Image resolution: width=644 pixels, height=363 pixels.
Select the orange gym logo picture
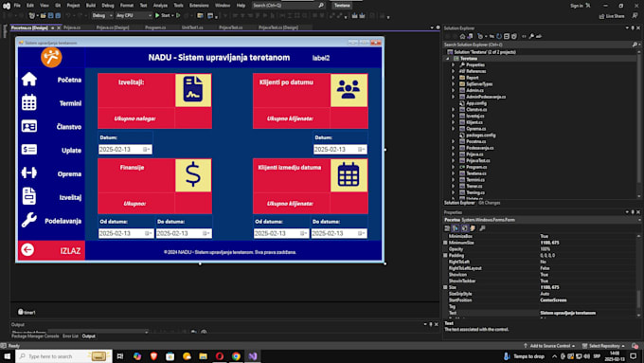[x=51, y=57]
